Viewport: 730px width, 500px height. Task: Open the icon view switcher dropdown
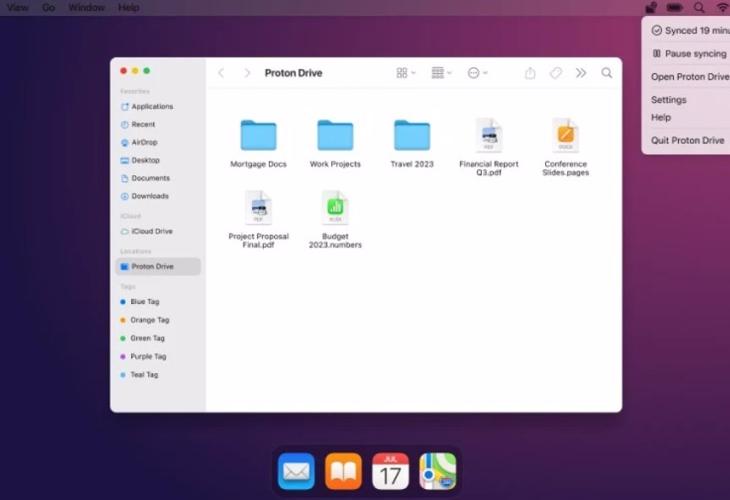pyautogui.click(x=405, y=73)
